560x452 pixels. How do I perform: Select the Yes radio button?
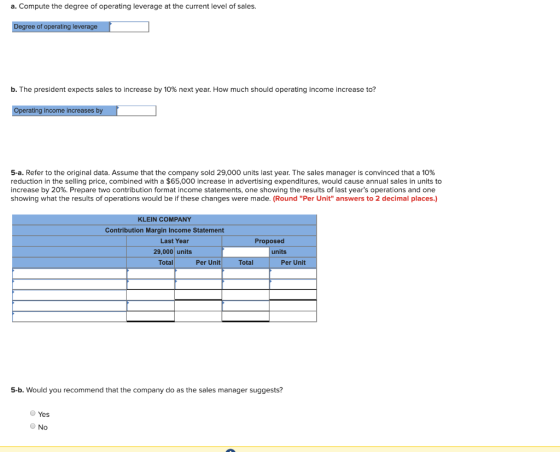coord(33,413)
